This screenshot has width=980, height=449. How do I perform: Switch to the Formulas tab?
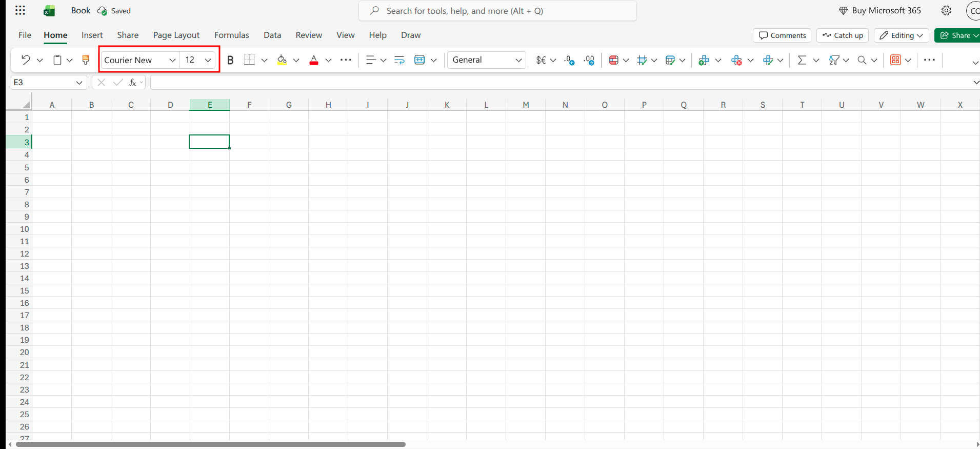click(x=231, y=35)
